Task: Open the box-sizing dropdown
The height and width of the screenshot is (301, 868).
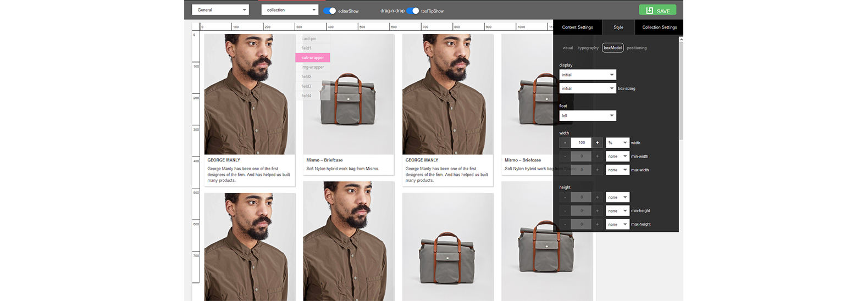Action: [588, 88]
